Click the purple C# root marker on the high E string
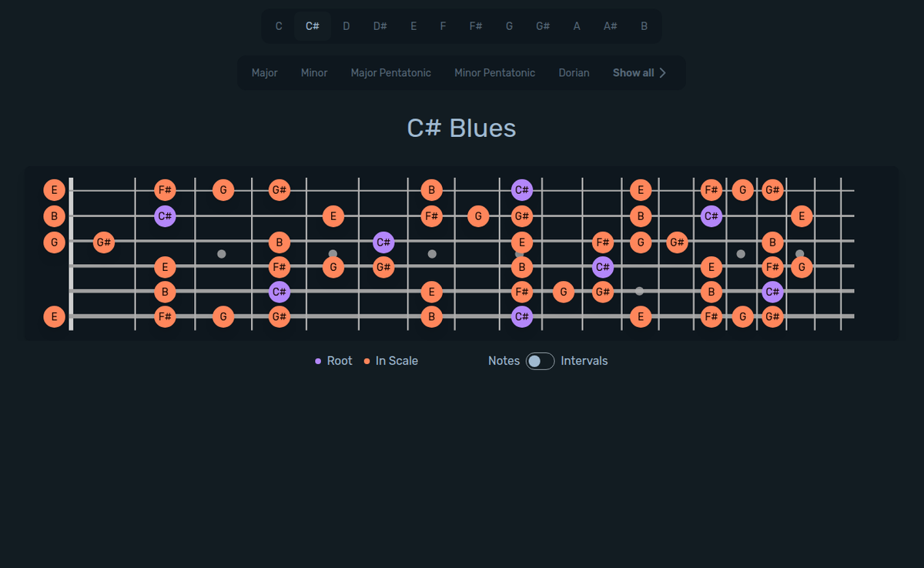This screenshot has width=924, height=568. point(522,190)
